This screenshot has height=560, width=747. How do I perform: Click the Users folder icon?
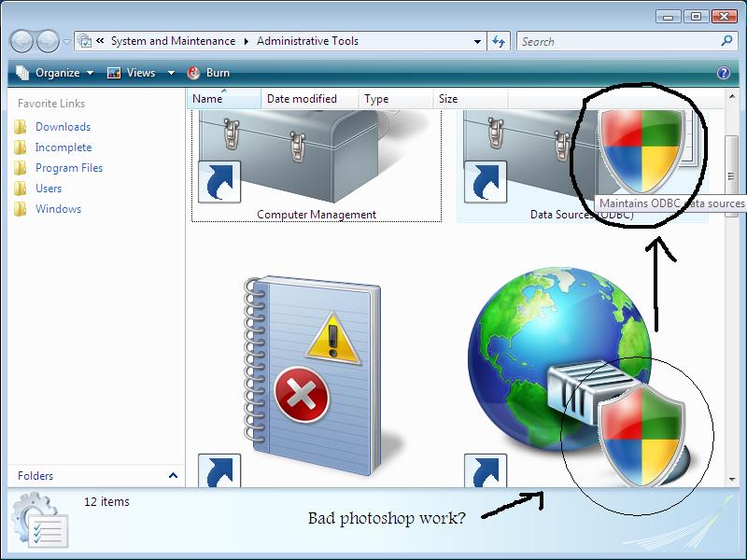21,189
